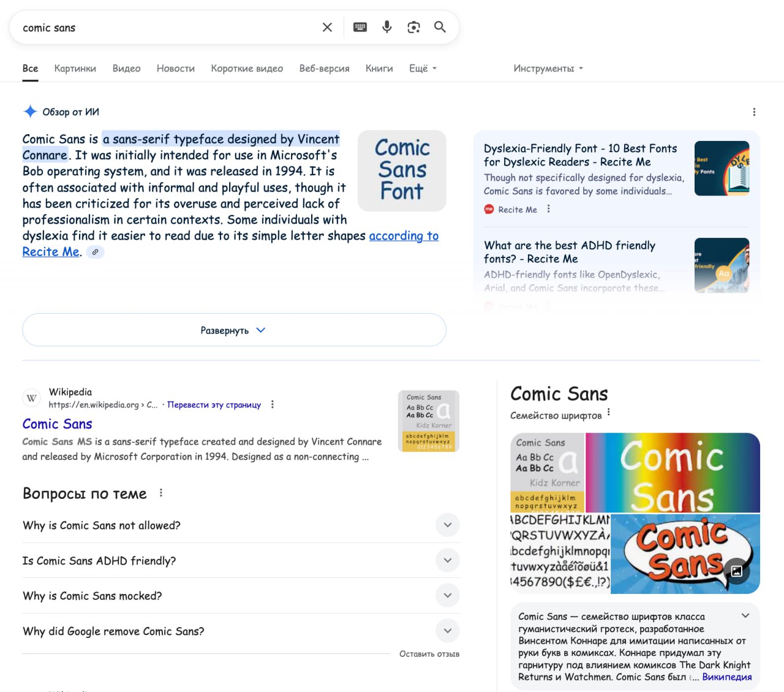Open three-dot menu beside the Wikipedia result
This screenshot has width=784, height=692.
coord(272,405)
